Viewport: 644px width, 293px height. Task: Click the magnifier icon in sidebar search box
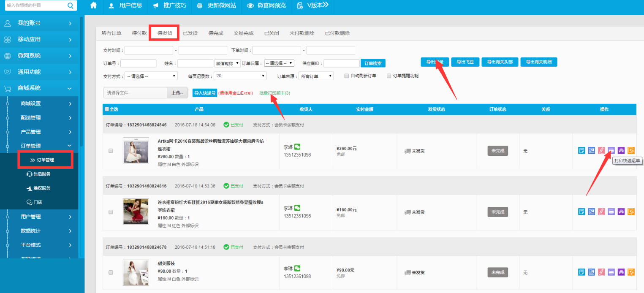(x=71, y=5)
